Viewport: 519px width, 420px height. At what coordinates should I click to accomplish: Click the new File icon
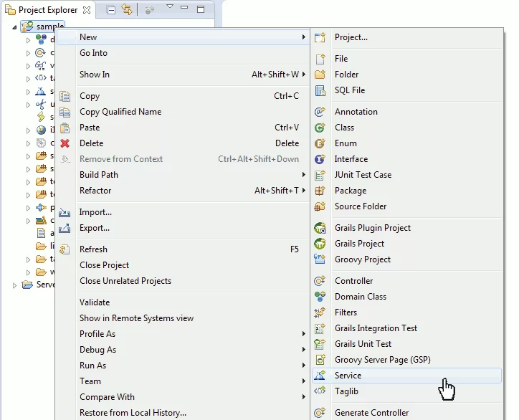(x=320, y=59)
